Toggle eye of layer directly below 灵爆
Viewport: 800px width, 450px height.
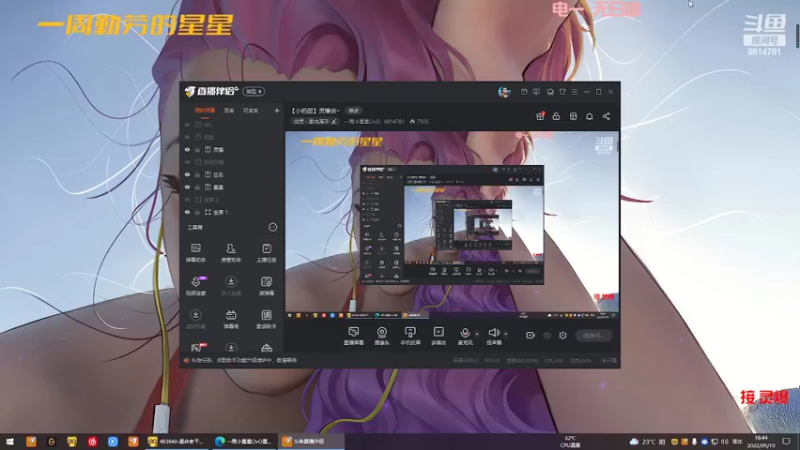pyautogui.click(x=187, y=162)
